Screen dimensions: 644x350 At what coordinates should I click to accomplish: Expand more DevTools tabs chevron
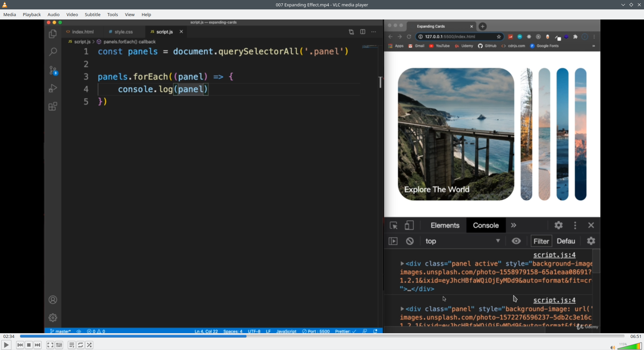click(514, 225)
